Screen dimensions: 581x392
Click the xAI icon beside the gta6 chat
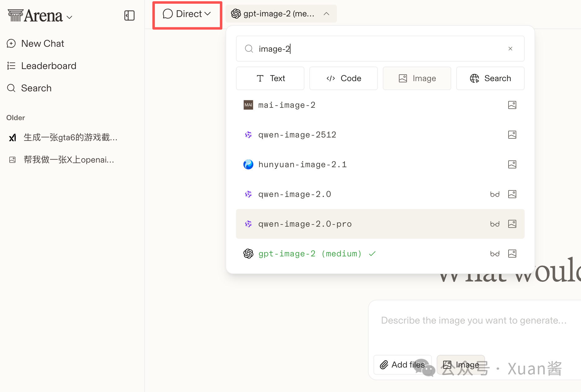[x=12, y=137]
